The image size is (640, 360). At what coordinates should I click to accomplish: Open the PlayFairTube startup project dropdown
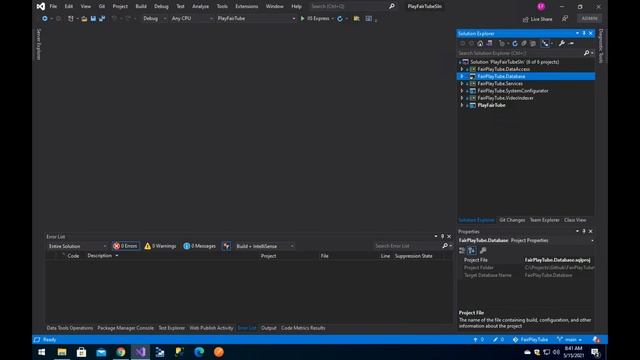pos(256,18)
